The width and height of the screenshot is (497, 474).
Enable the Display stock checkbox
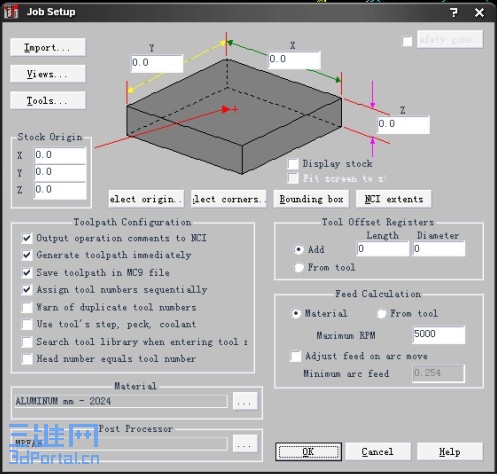293,164
